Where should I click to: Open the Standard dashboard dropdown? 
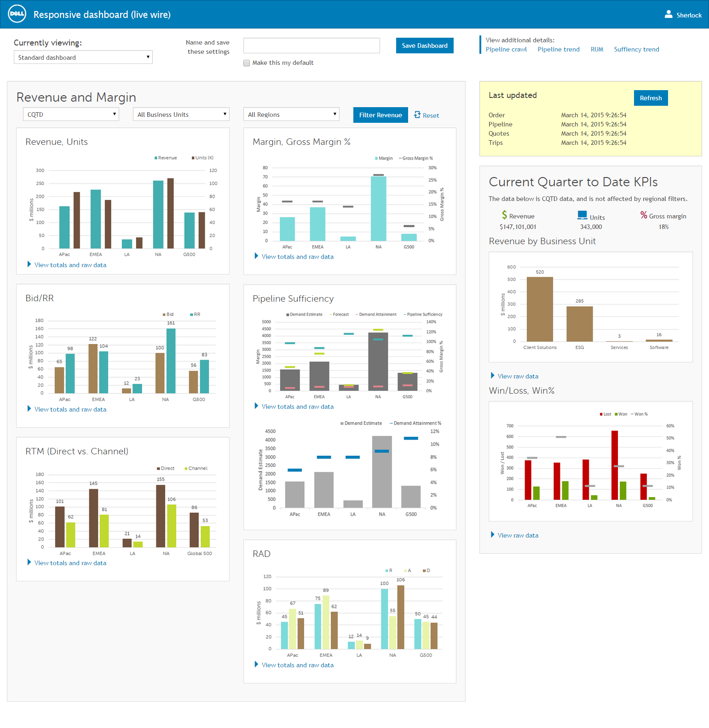(83, 57)
